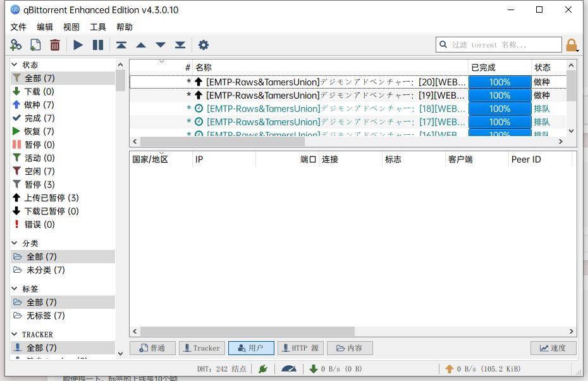Collapse the 状态 filter section
This screenshot has width=588, height=381.
tap(15, 65)
